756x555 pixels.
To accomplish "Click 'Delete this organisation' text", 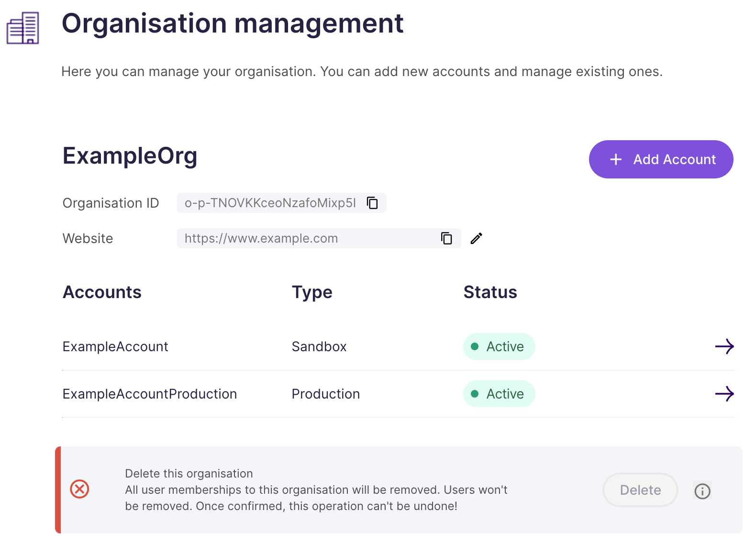I will click(189, 473).
